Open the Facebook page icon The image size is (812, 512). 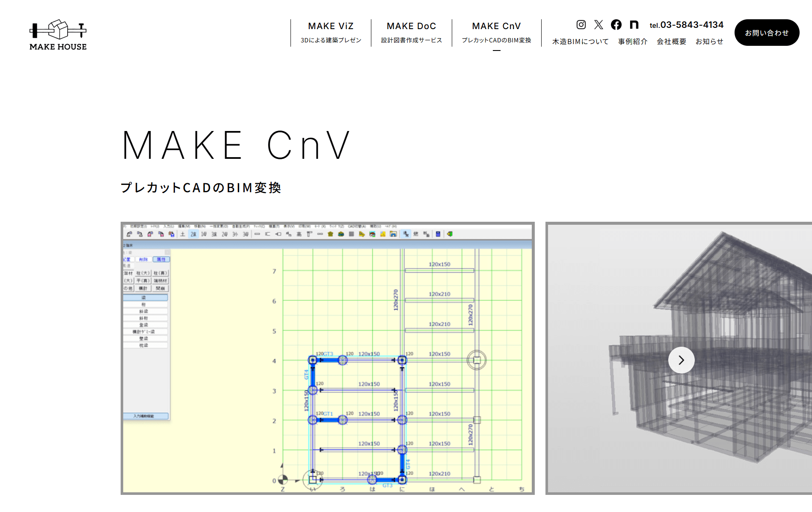pyautogui.click(x=616, y=25)
